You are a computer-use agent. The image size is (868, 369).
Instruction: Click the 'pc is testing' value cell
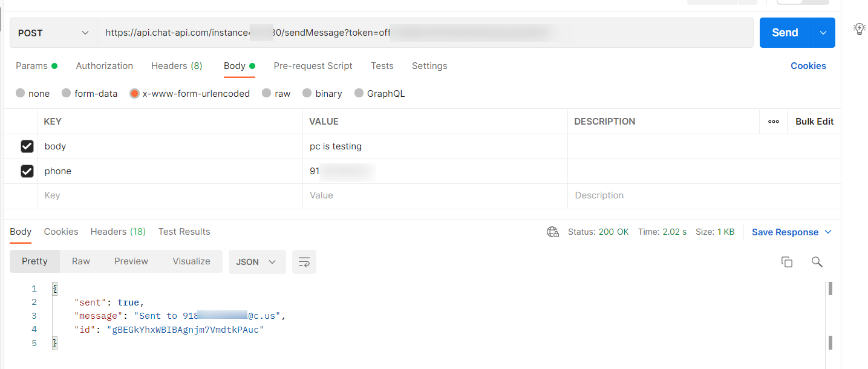pyautogui.click(x=435, y=146)
